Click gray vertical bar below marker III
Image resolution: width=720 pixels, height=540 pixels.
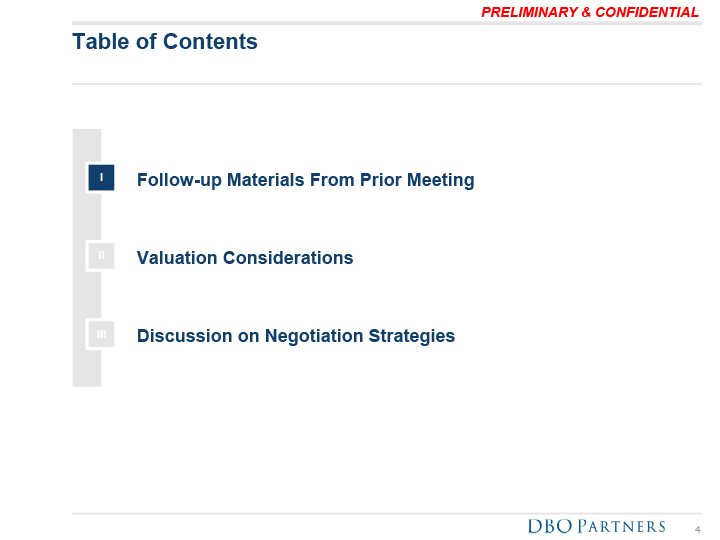click(87, 367)
